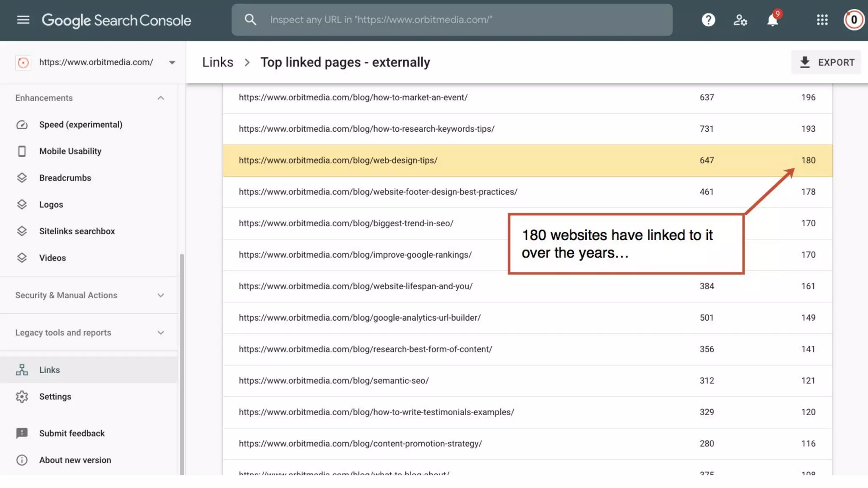
Task: Open the hamburger navigation menu
Action: pos(23,20)
